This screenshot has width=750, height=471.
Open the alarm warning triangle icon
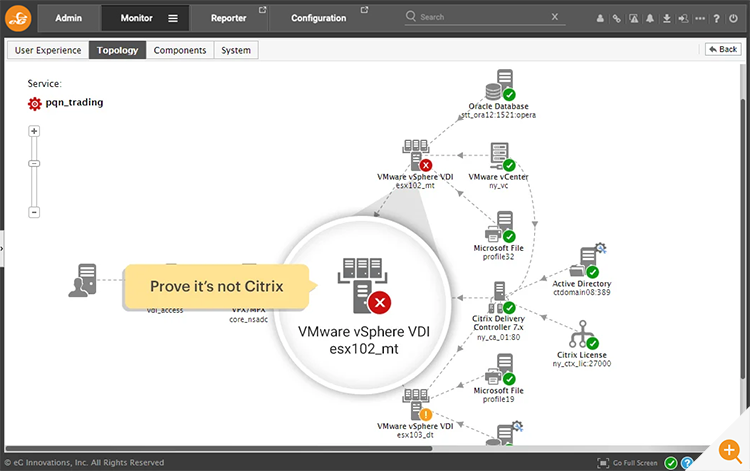[634, 19]
